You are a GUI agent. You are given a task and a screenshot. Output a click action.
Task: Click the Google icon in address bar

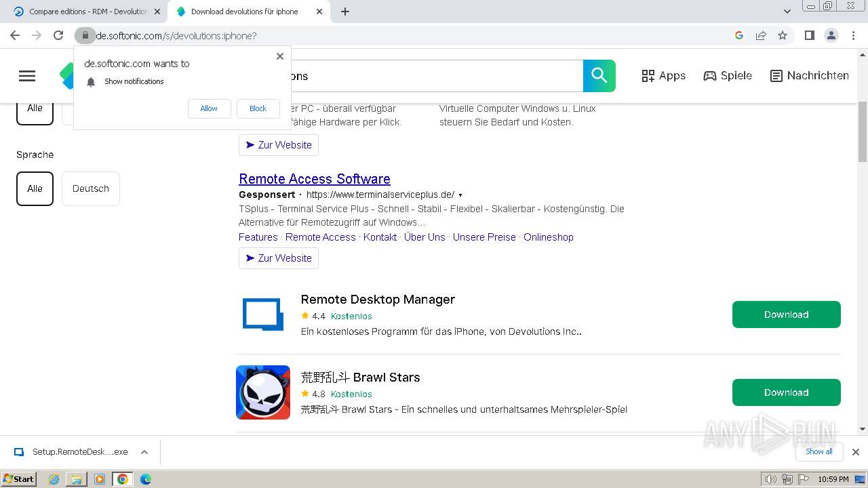[x=739, y=35]
